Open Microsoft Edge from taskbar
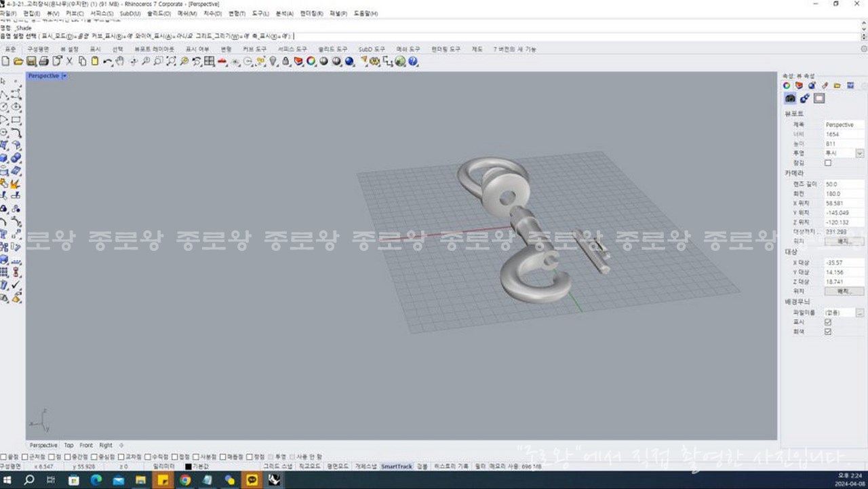868x489 pixels. pos(96,480)
